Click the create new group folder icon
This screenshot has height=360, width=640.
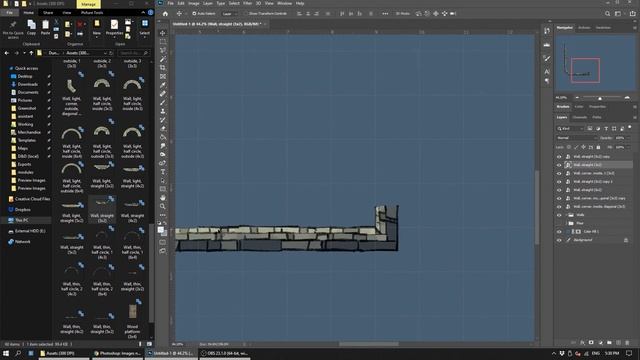click(609, 342)
